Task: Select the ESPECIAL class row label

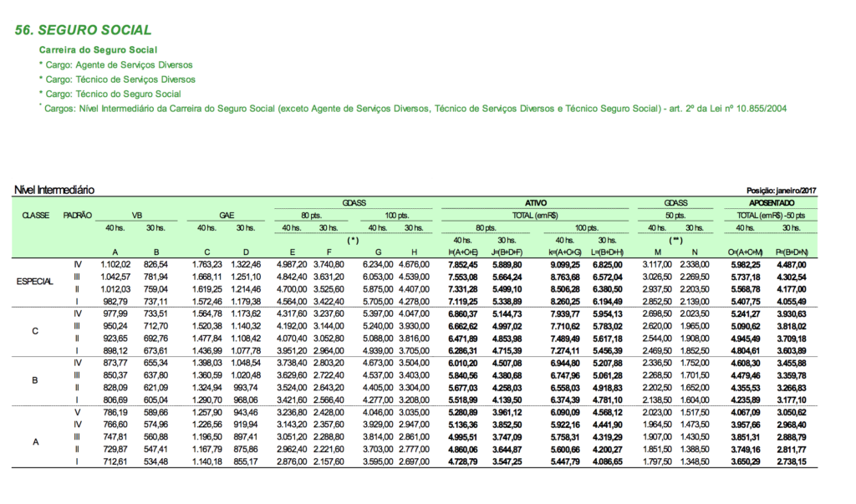Action: click(35, 282)
